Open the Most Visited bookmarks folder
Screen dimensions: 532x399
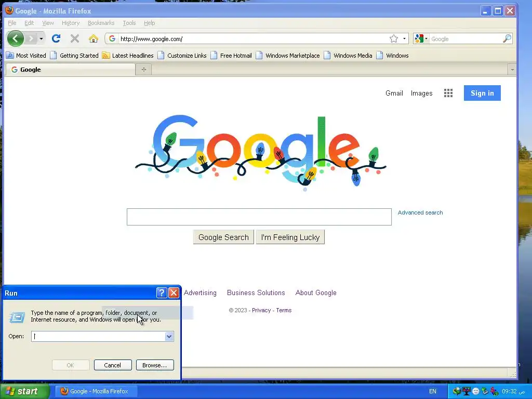pos(26,55)
